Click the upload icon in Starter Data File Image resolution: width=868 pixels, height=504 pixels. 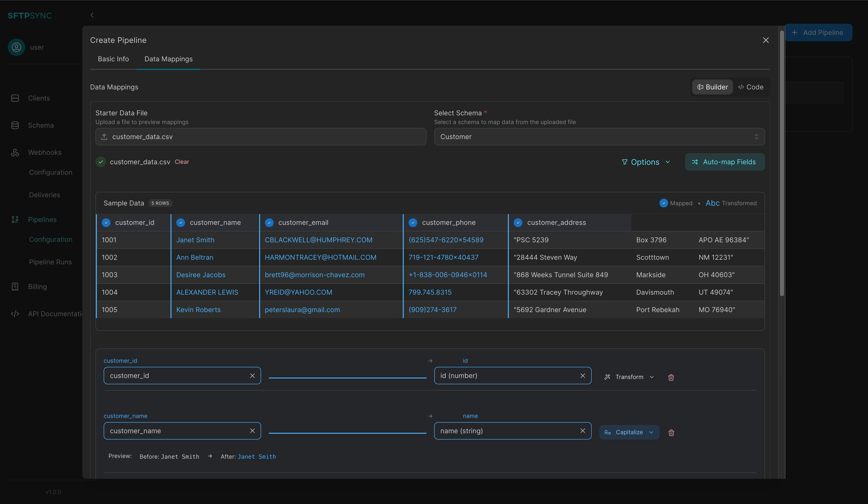[104, 137]
